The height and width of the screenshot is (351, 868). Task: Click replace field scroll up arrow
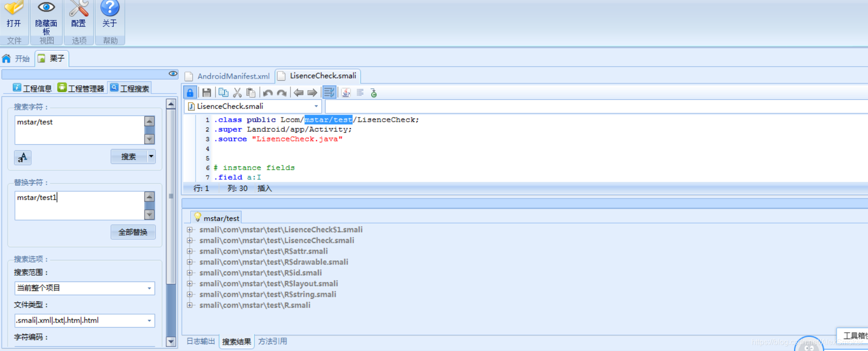coord(149,197)
